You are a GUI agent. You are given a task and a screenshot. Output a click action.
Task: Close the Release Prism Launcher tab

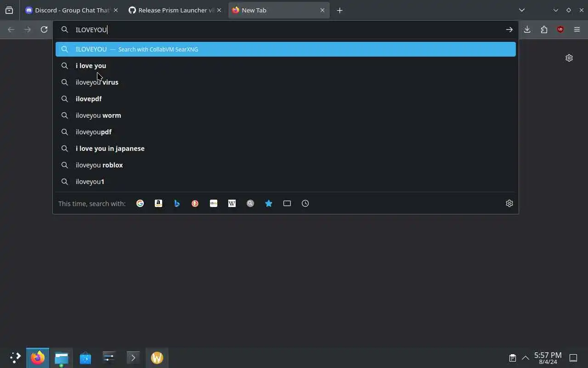(219, 10)
